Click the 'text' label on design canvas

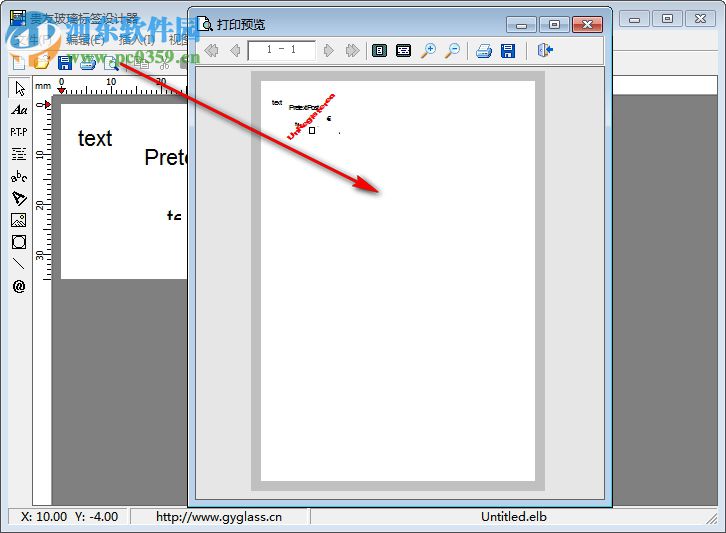(95, 138)
